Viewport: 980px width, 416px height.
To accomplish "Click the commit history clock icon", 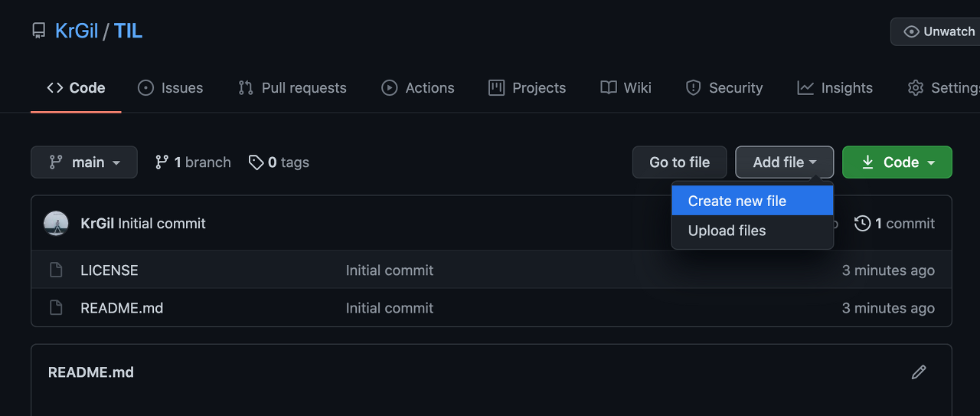I will 863,224.
